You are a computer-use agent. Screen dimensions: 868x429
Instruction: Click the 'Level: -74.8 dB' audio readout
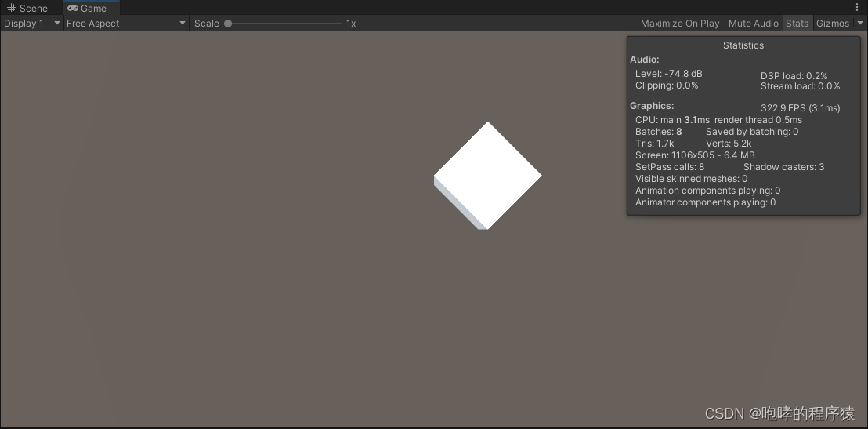point(669,74)
